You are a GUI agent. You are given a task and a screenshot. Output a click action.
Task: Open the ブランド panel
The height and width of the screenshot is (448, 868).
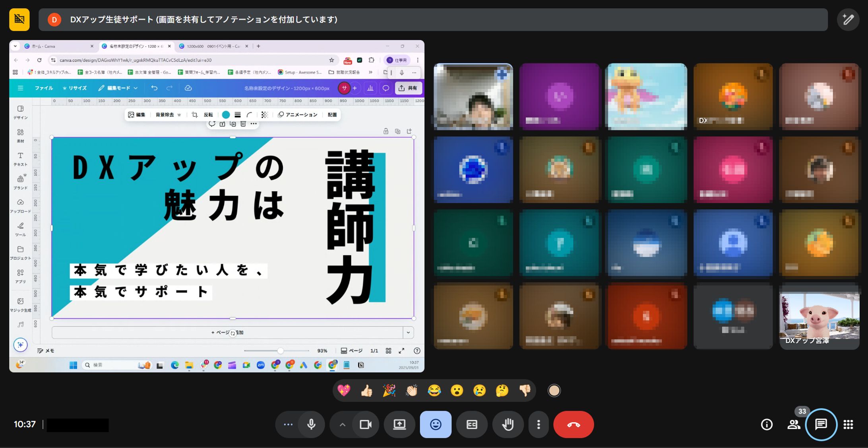[20, 182]
